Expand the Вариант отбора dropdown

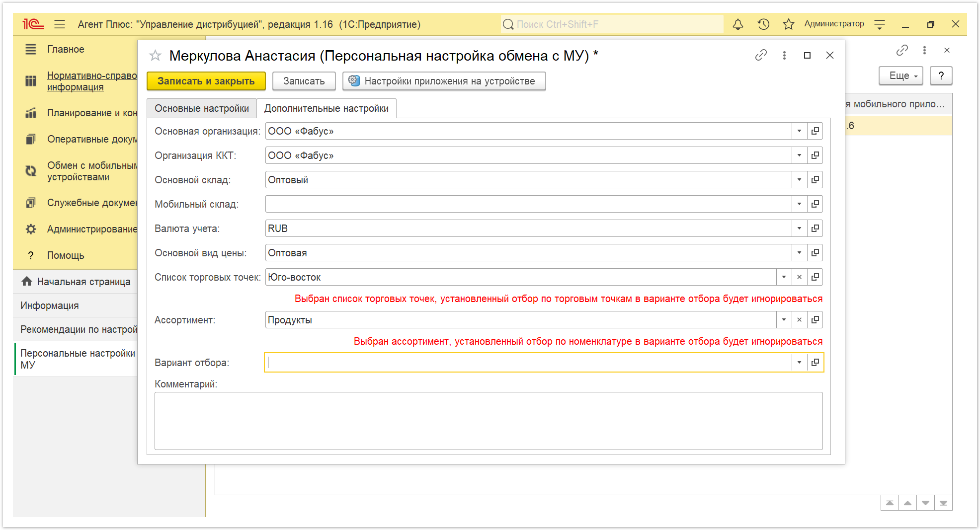[x=799, y=363]
